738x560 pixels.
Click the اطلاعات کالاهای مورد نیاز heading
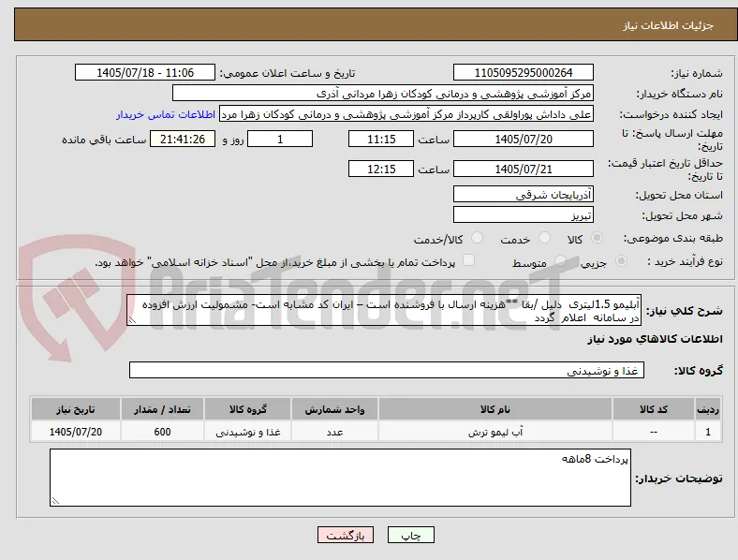click(x=655, y=339)
